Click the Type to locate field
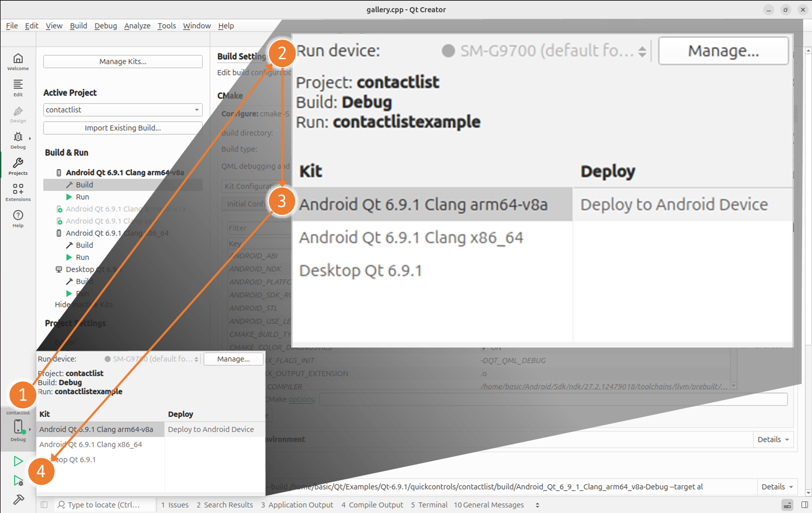Screen dimensions: 812x513 104,505
